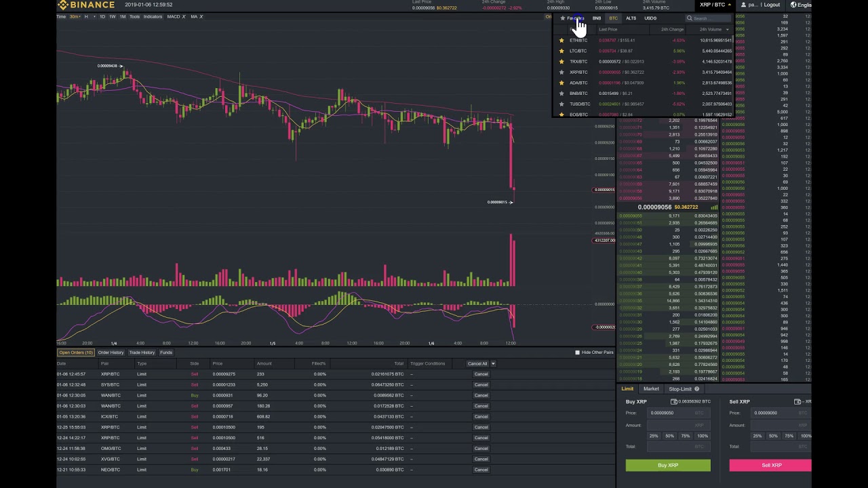Sort pair list by 24h Change header

pyautogui.click(x=672, y=29)
